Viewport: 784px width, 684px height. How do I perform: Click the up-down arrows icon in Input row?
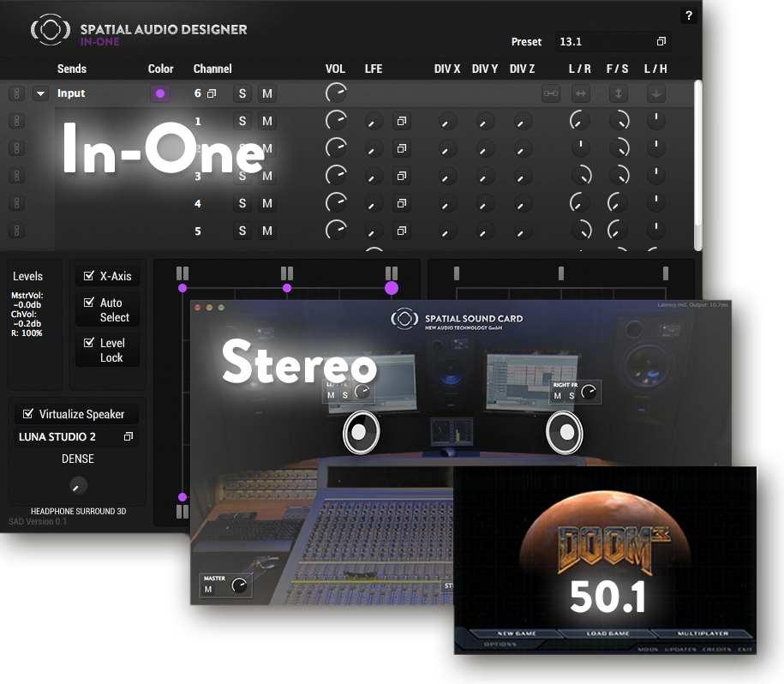click(x=618, y=93)
